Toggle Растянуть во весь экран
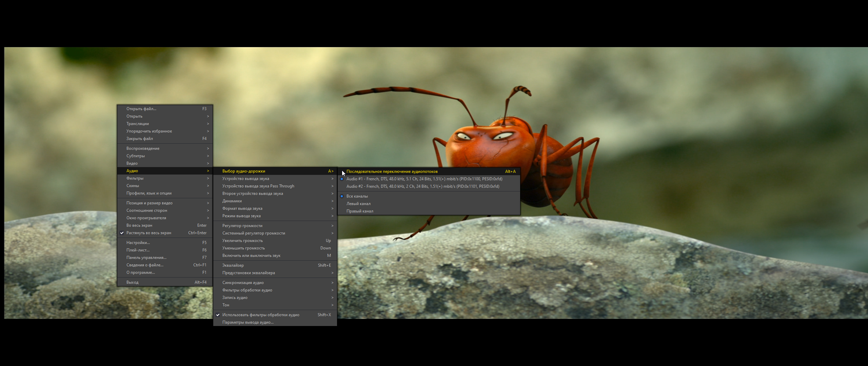 (x=149, y=233)
